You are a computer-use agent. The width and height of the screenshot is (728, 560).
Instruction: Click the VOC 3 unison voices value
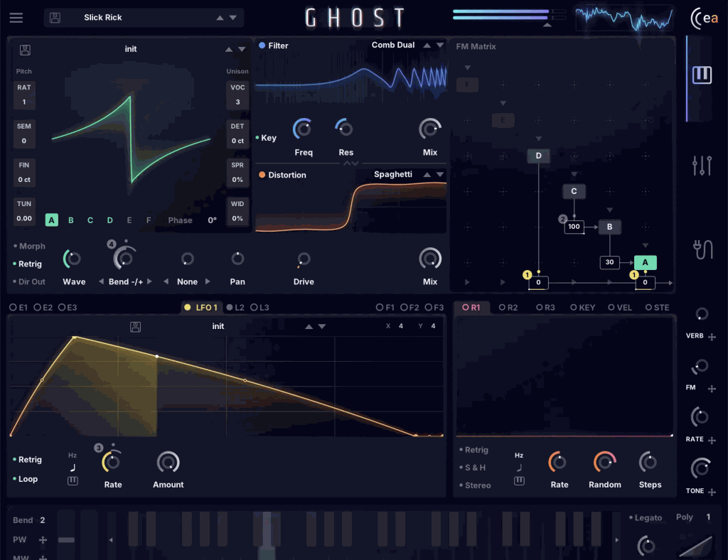click(237, 102)
